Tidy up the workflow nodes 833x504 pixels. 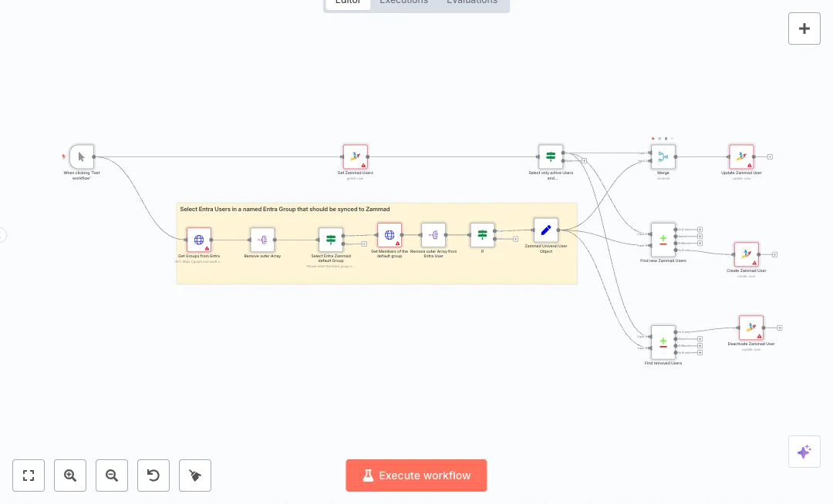pyautogui.click(x=195, y=475)
